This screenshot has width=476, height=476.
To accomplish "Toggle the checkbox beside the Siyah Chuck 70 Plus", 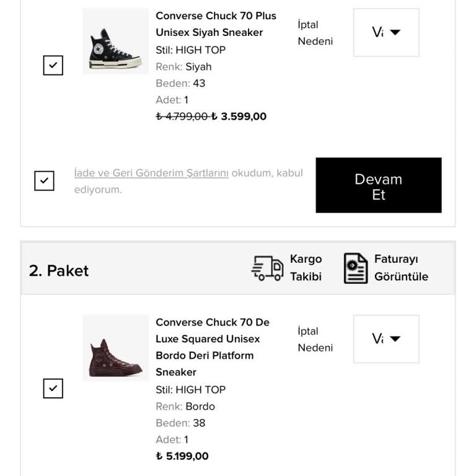I will (x=53, y=65).
